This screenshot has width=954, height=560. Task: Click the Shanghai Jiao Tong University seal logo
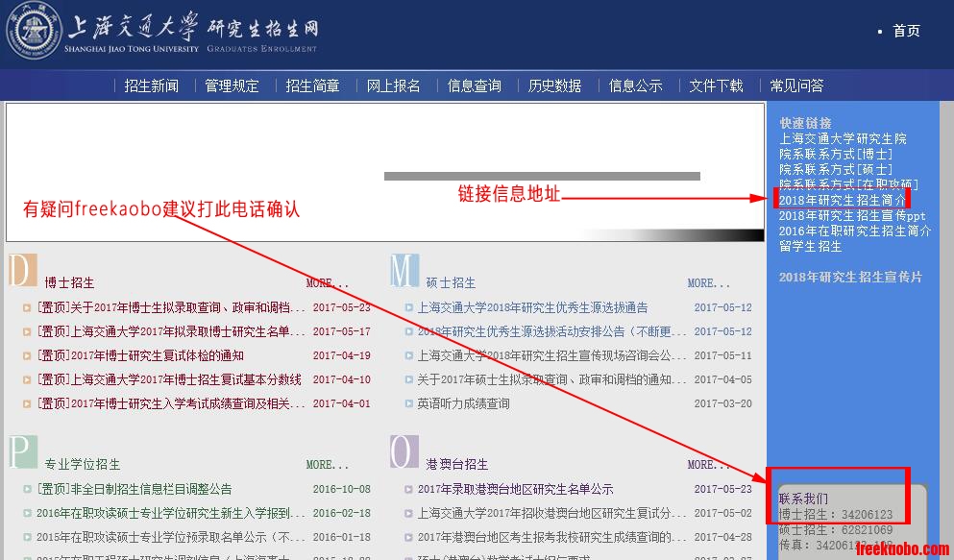(34, 31)
